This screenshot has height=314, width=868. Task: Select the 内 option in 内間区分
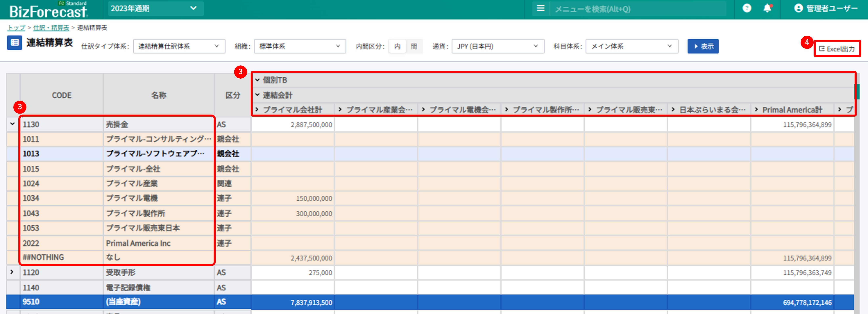coord(397,46)
